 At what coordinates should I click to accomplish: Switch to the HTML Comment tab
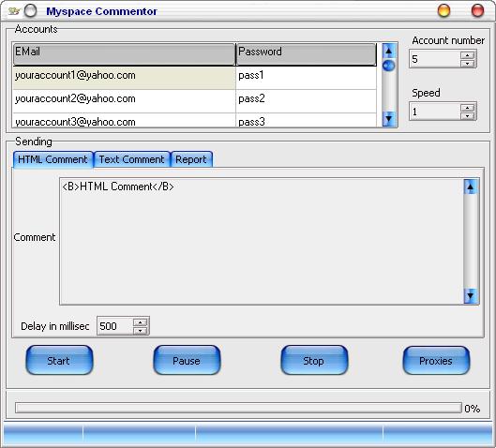pyautogui.click(x=53, y=159)
